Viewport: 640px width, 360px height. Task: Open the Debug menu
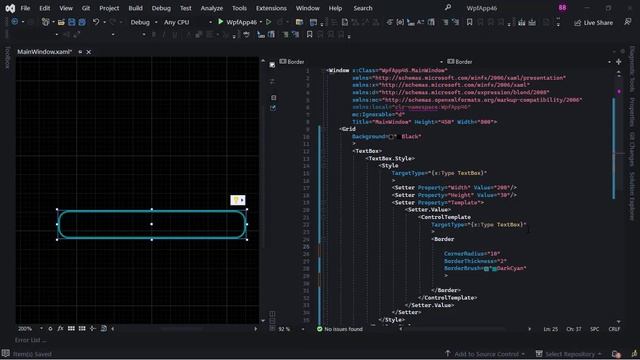[x=161, y=8]
